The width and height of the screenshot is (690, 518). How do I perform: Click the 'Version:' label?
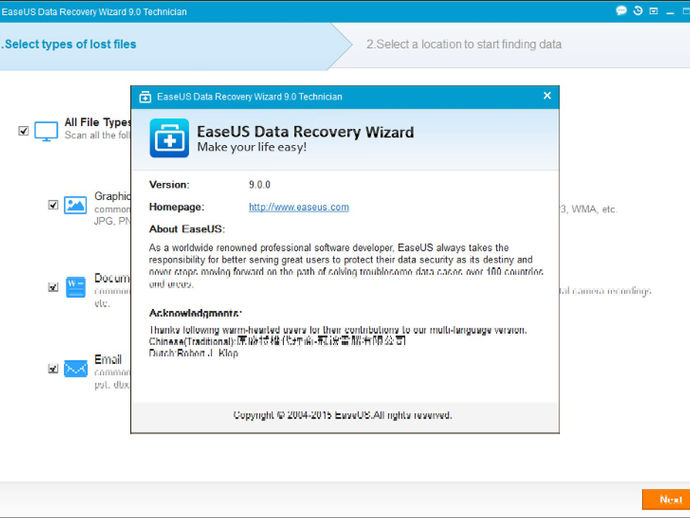(169, 184)
